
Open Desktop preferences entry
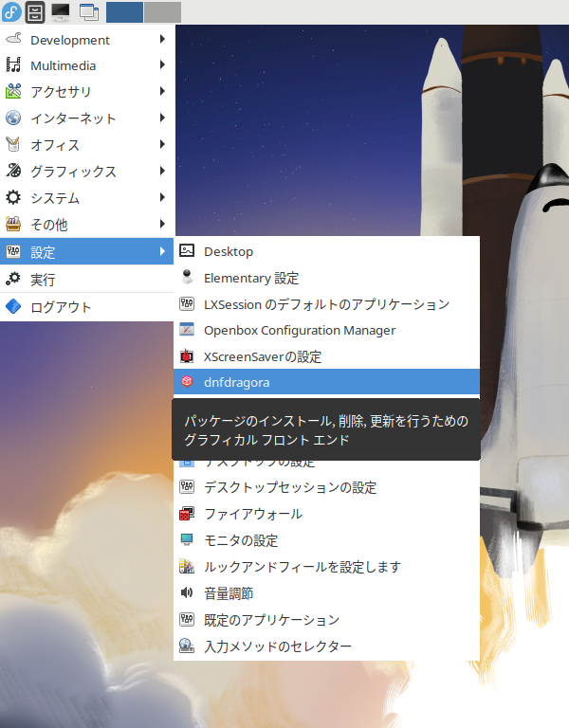(326, 251)
